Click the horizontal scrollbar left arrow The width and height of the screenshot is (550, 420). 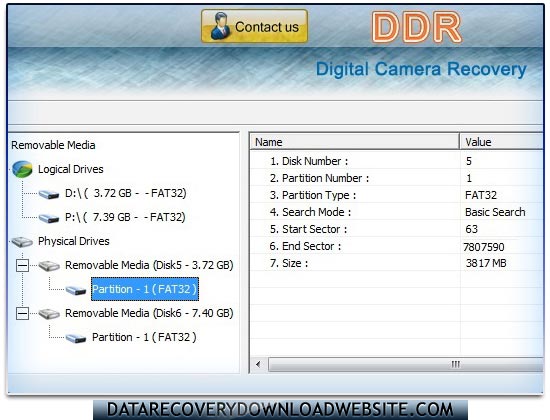259,364
